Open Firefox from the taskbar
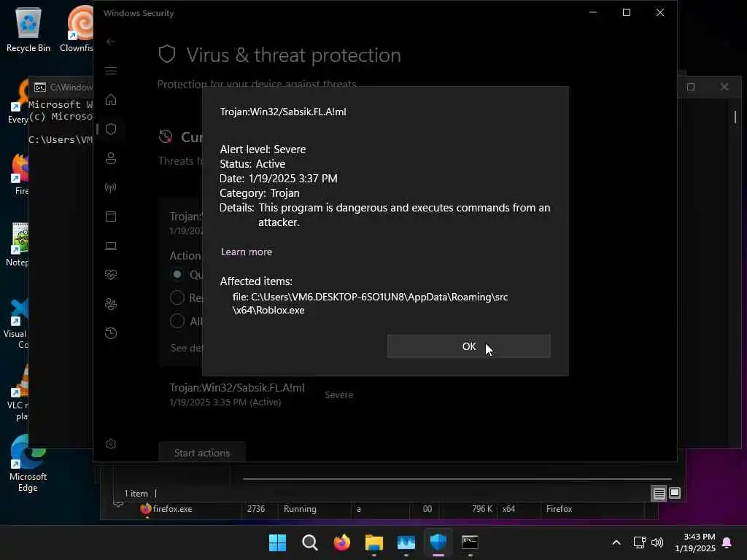Image resolution: width=747 pixels, height=560 pixels. (341, 542)
